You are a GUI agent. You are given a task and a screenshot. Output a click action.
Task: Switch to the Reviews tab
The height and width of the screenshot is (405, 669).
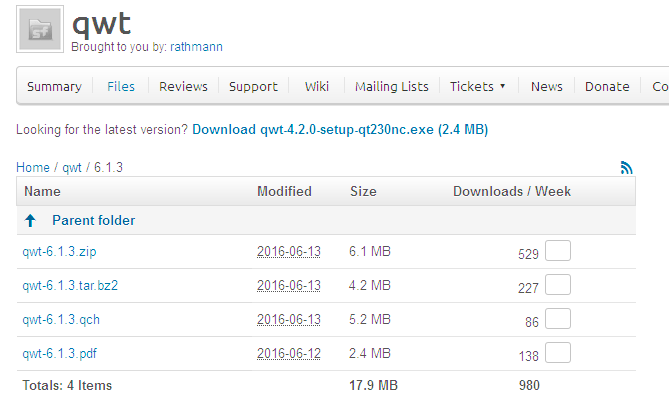(x=183, y=87)
